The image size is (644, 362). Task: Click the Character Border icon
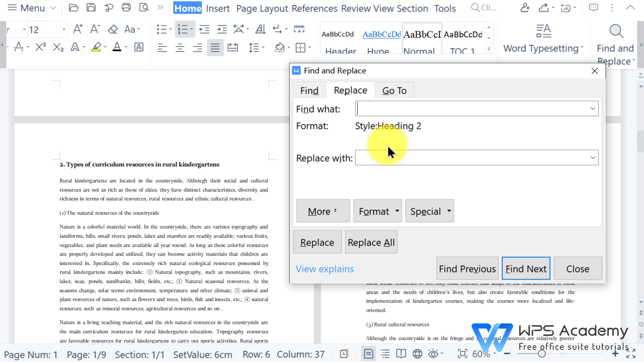[x=138, y=47]
